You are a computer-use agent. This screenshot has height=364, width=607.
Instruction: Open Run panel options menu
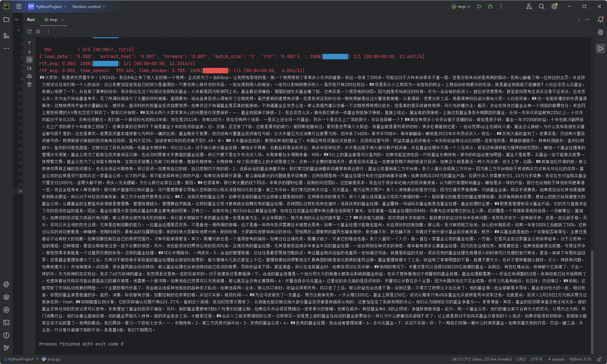tap(579, 19)
